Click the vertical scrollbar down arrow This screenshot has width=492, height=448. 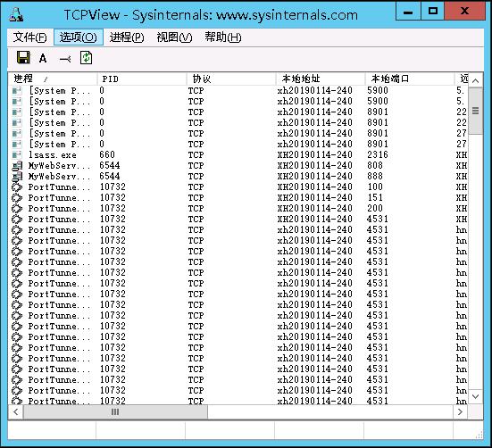(x=476, y=396)
